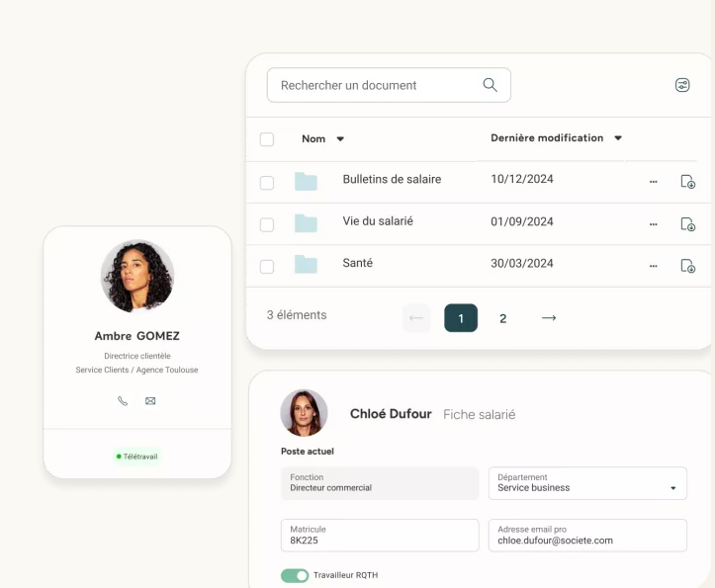Image resolution: width=715 pixels, height=588 pixels.
Task: Open more options for Bulletins de salaire
Action: pyautogui.click(x=653, y=182)
